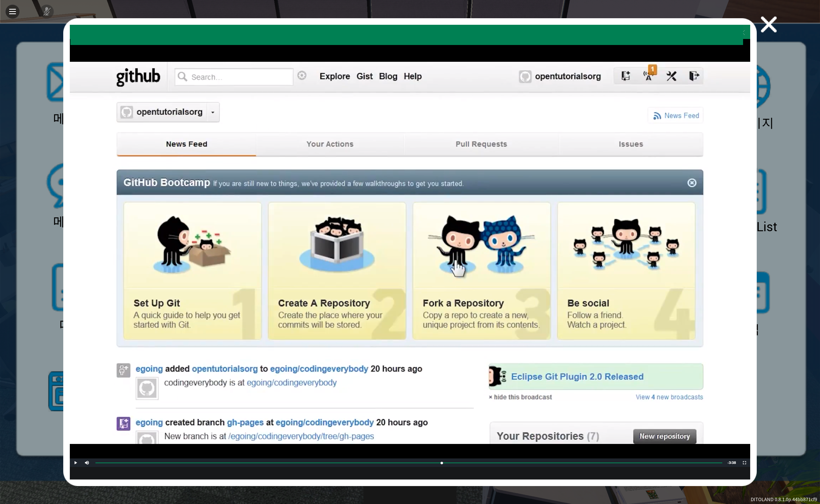The height and width of the screenshot is (504, 820).
Task: Dismiss the GitHub Bootcamp banner
Action: pyautogui.click(x=692, y=183)
